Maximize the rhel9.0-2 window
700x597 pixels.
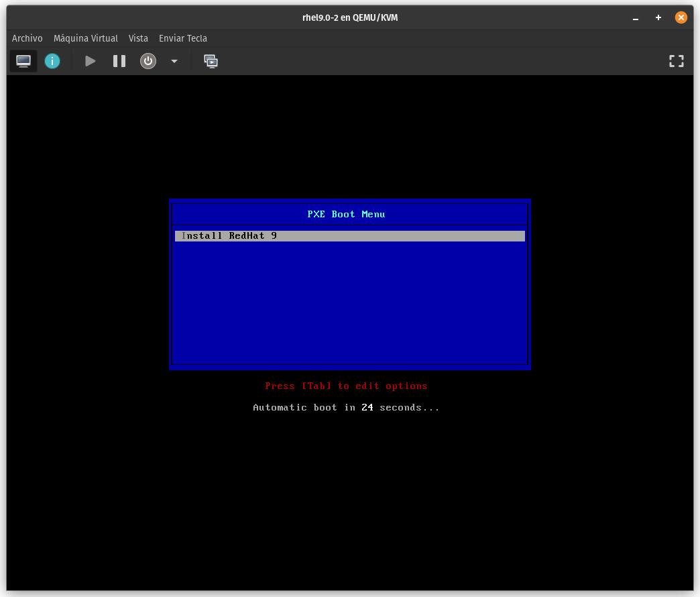pyautogui.click(x=658, y=17)
